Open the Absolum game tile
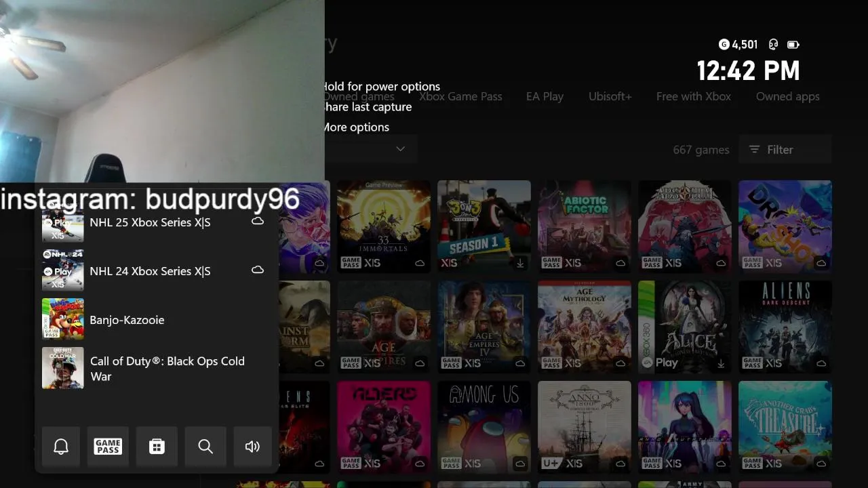The image size is (868, 488). click(685, 226)
